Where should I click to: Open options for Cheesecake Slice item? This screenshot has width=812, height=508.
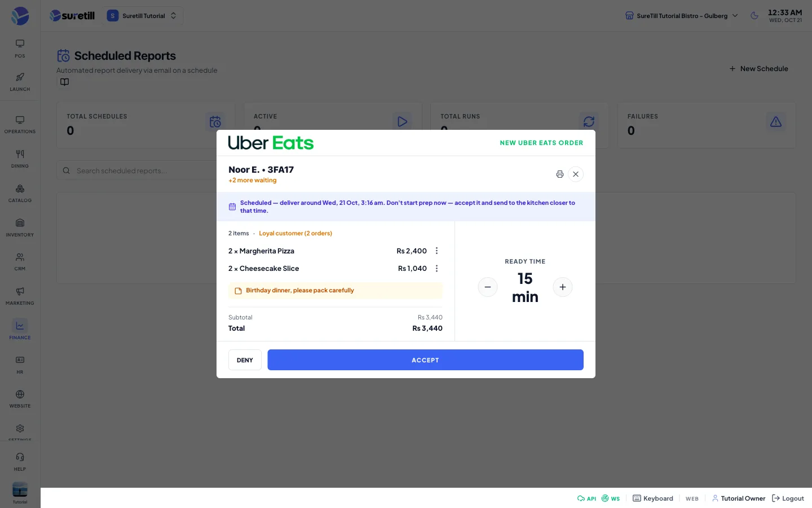click(x=436, y=269)
